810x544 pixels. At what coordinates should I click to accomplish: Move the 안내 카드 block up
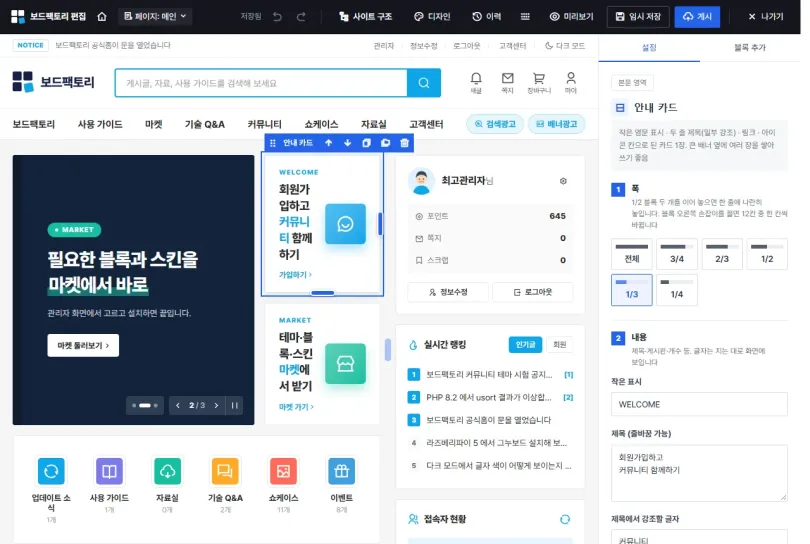point(329,143)
